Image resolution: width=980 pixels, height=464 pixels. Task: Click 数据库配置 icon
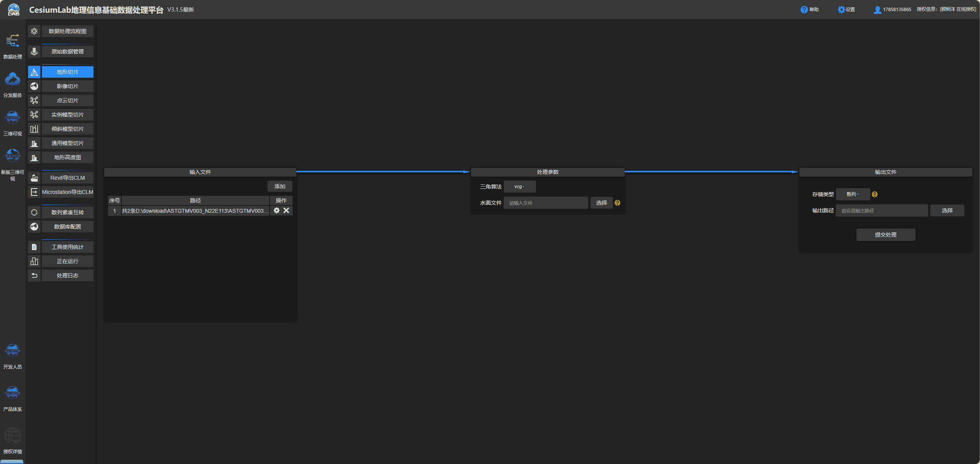[x=34, y=226]
